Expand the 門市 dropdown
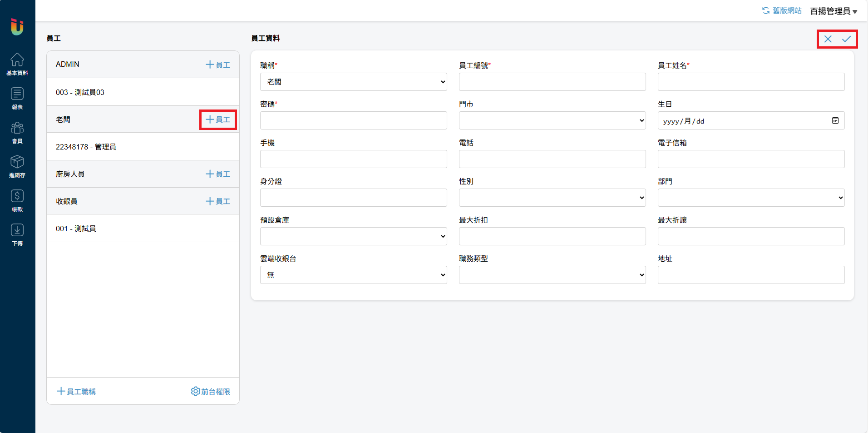Viewport: 868px width, 433px height. coord(552,120)
